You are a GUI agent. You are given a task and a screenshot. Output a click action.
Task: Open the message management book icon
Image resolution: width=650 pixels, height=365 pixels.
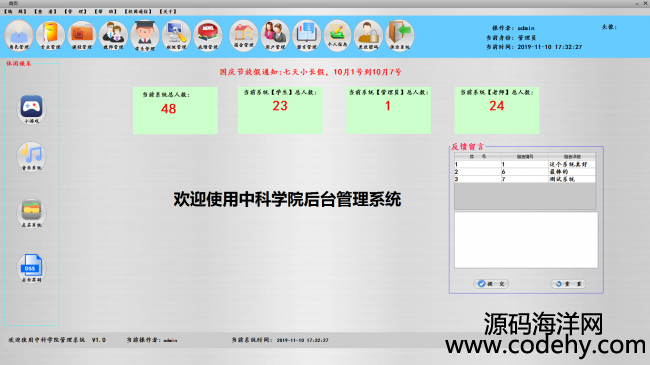coord(306,36)
